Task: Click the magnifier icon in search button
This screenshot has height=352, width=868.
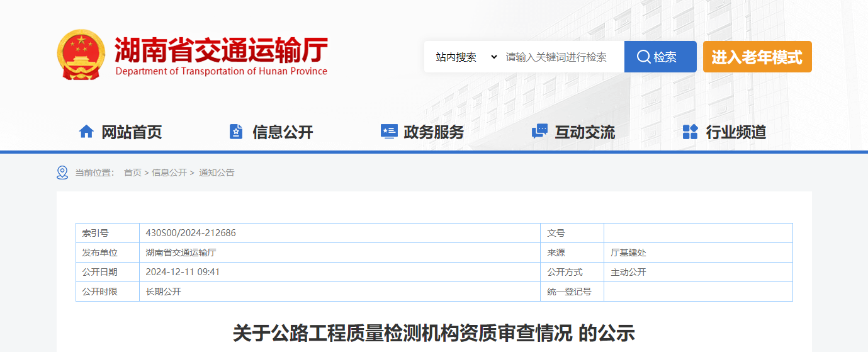Action: (x=643, y=57)
